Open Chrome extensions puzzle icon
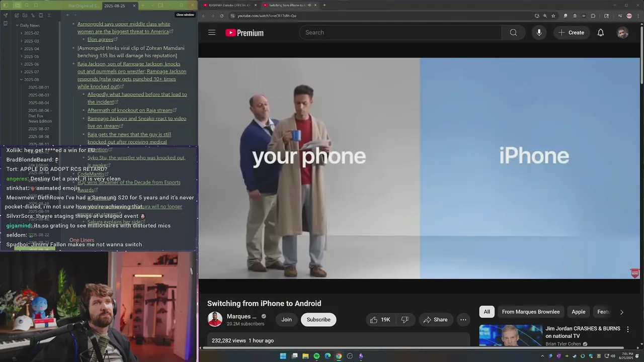Viewport: 644px width, 362px height. [x=593, y=16]
